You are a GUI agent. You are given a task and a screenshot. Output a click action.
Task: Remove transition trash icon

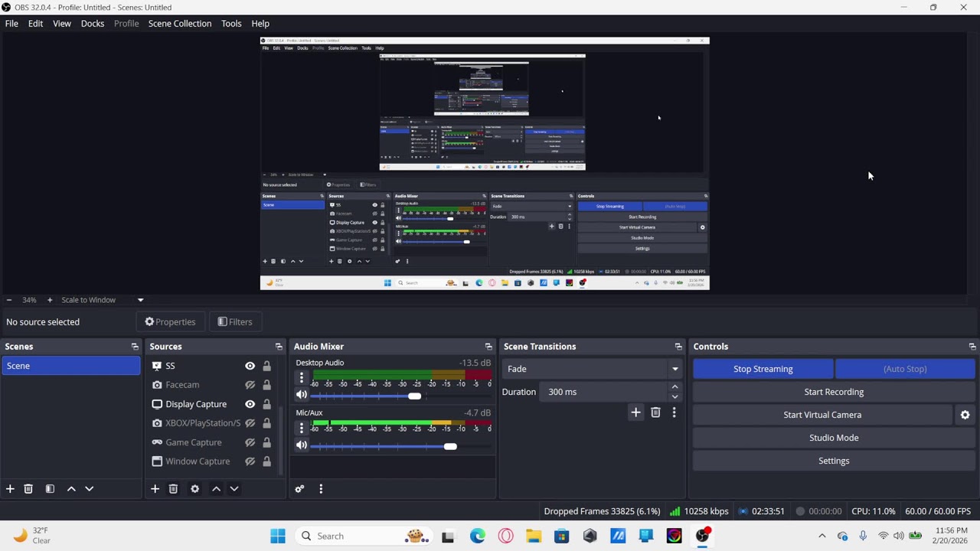[655, 412]
